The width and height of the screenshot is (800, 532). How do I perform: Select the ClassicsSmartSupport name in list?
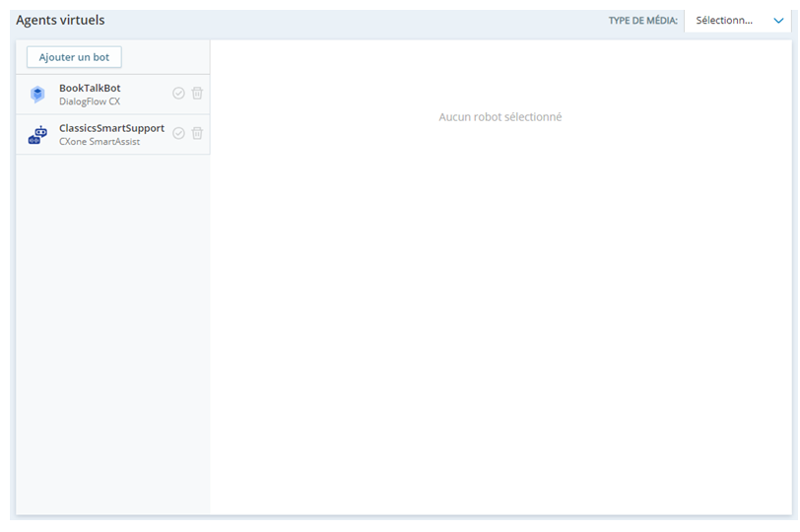pyautogui.click(x=111, y=128)
